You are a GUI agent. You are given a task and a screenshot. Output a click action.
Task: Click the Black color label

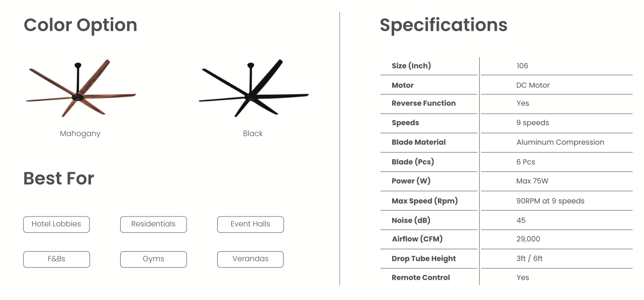point(253,134)
